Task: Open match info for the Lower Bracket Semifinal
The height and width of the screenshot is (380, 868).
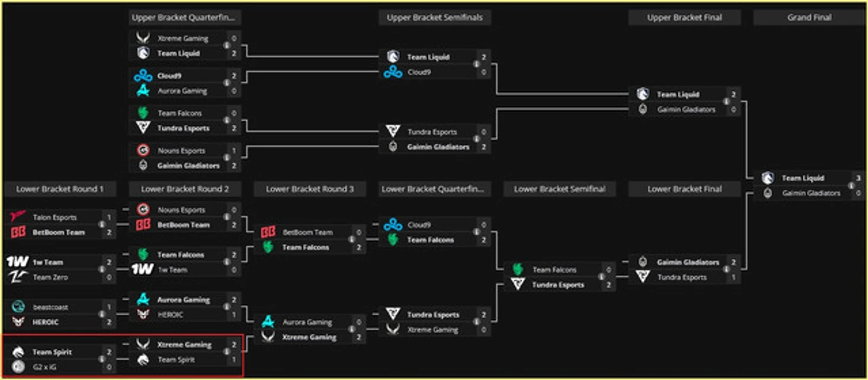Action: (601, 277)
